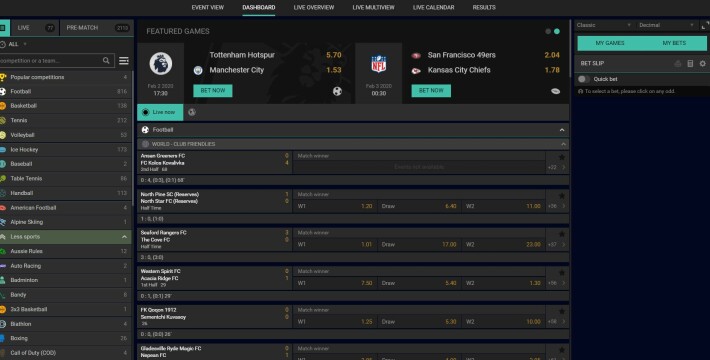Click the Popular competitions trophy icon
710x360 pixels.
pyautogui.click(x=3, y=77)
